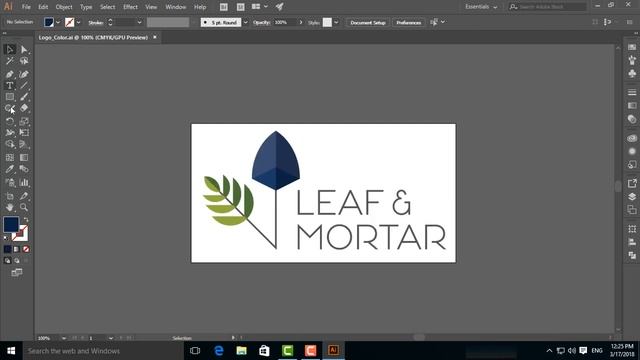Click the Opacity value field
Image resolution: width=640 pixels, height=360 pixels.
click(284, 22)
